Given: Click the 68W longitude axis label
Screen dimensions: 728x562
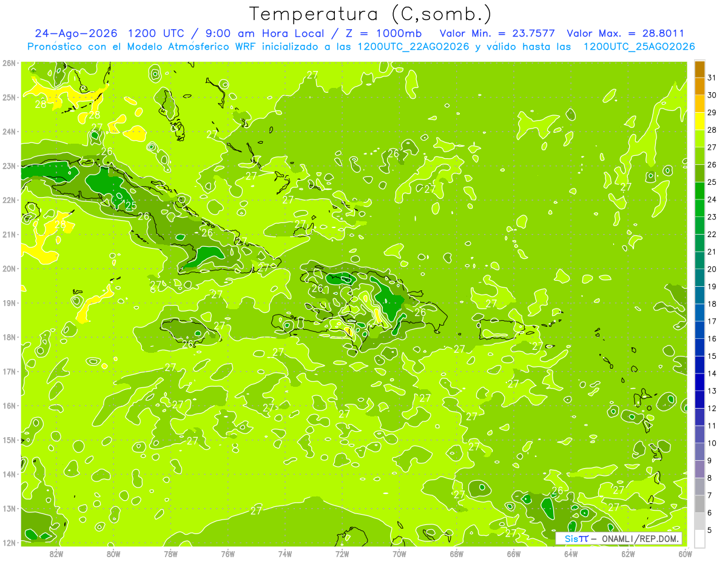Looking at the screenshot, I should (x=456, y=554).
